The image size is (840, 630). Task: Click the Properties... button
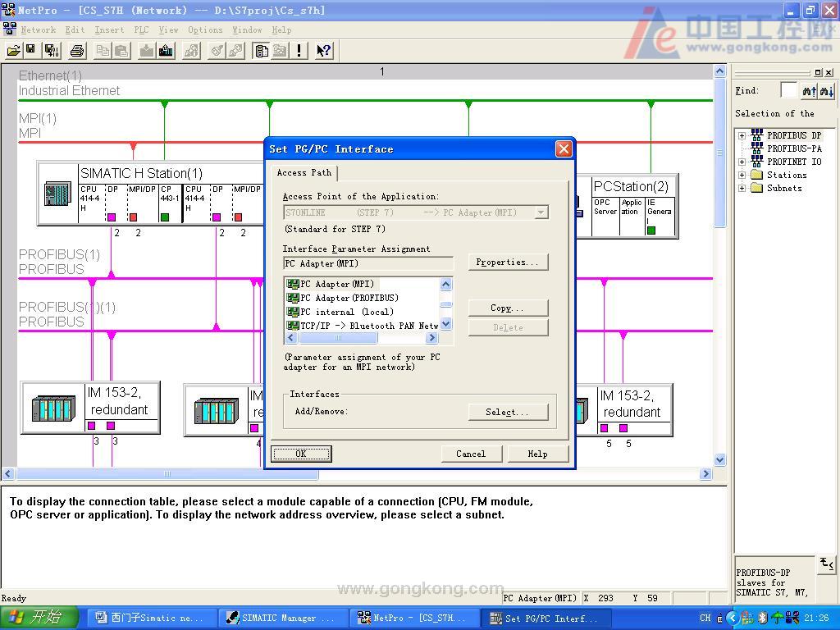coord(508,262)
